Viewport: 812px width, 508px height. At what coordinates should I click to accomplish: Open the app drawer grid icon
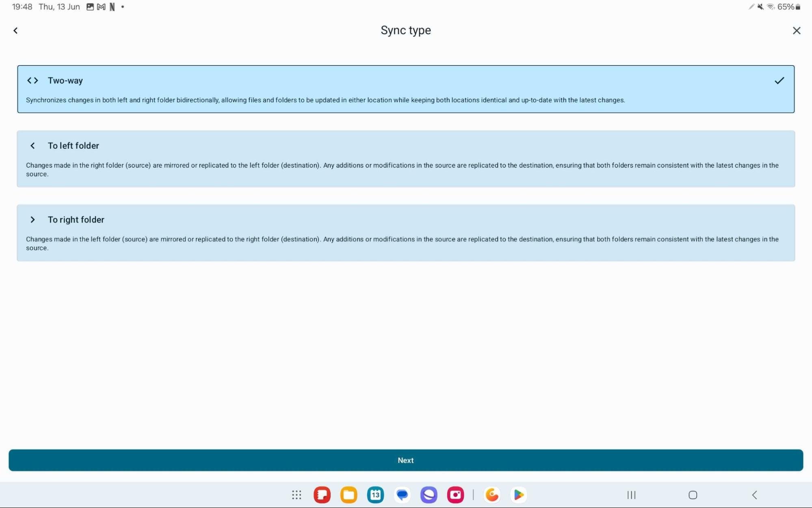click(x=297, y=495)
